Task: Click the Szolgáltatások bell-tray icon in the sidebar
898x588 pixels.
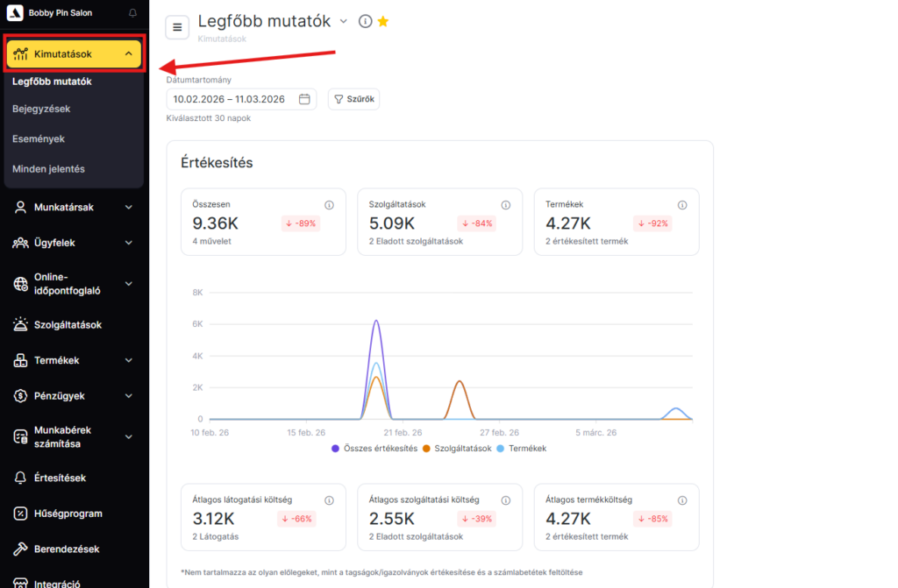Action: pyautogui.click(x=20, y=325)
